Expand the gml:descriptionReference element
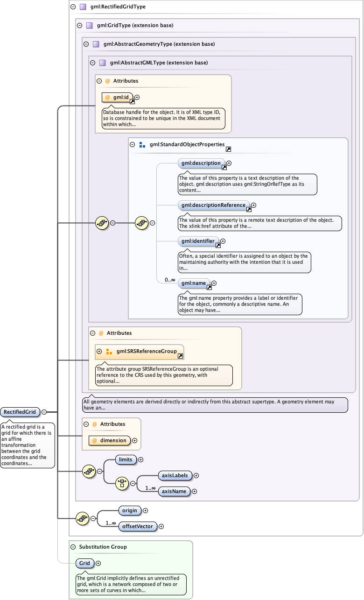 pos(254,205)
